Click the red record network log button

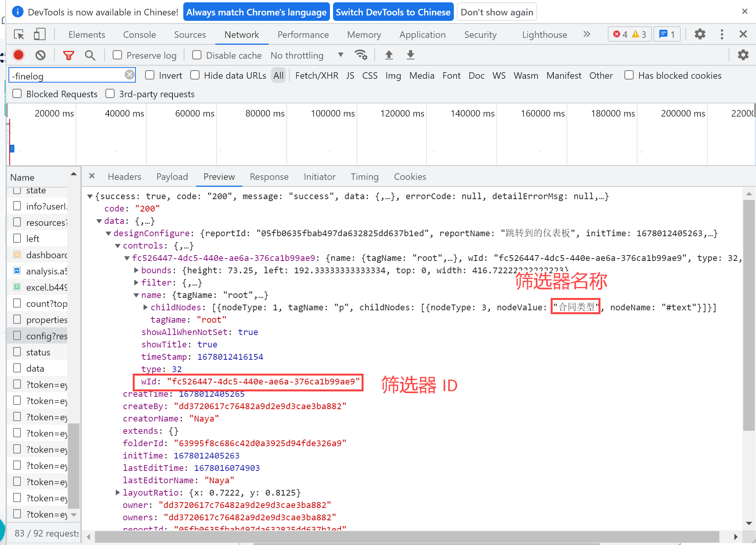tap(19, 55)
